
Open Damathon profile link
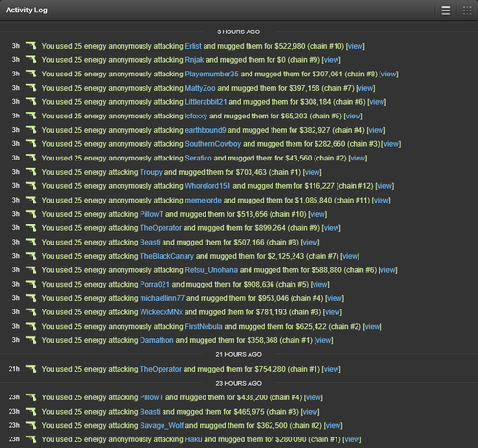click(157, 340)
